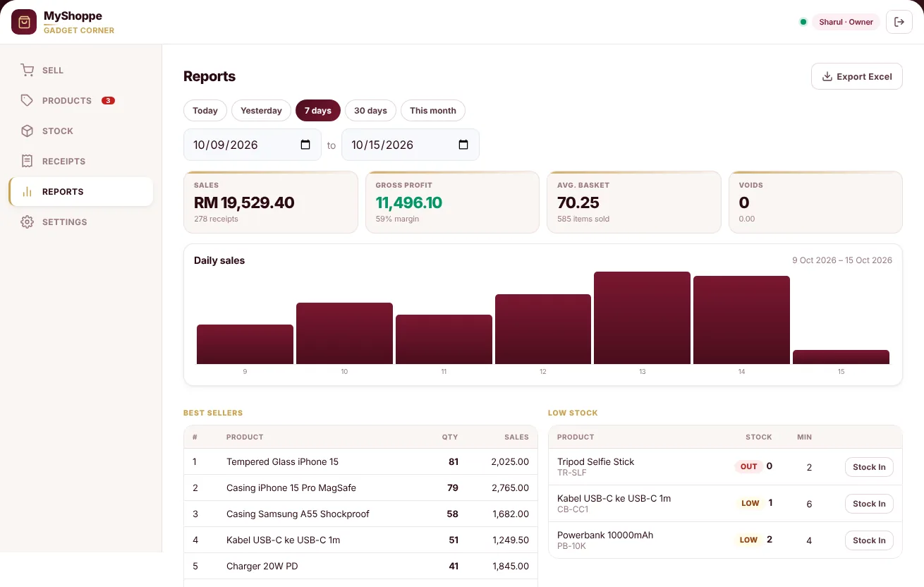This screenshot has height=587, width=924.
Task: Click the Sharul · Owner user badge
Action: [846, 22]
